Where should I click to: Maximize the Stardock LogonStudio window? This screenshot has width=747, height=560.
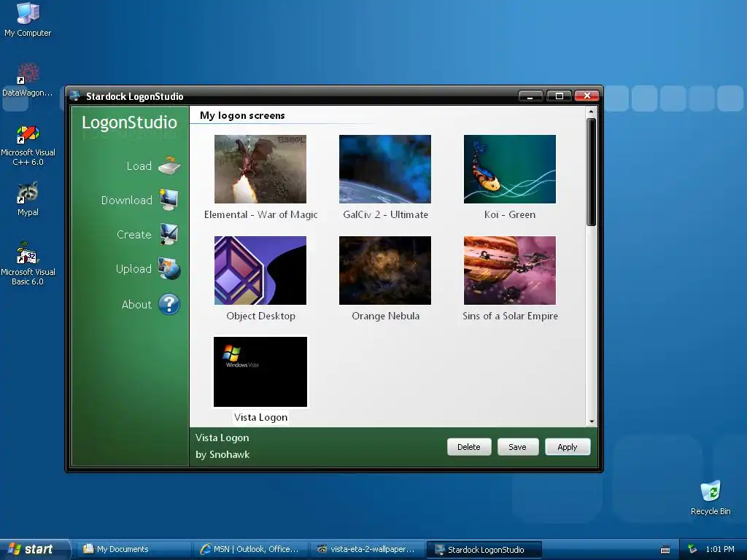[x=559, y=96]
